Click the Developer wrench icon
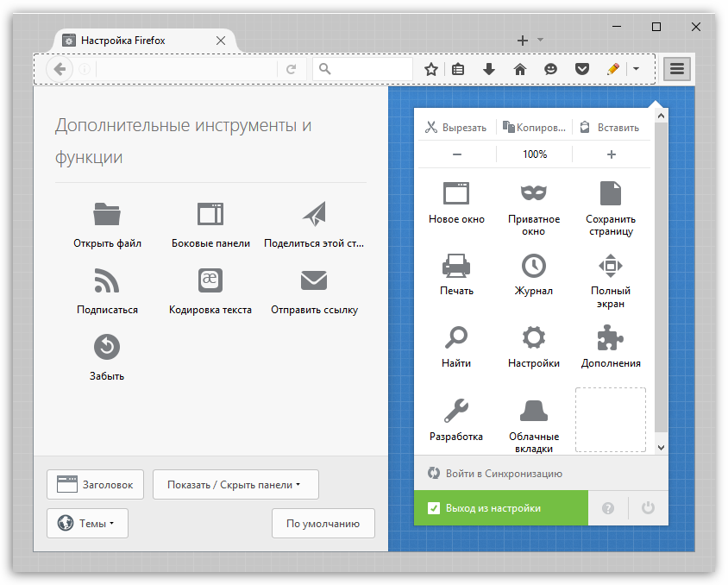Viewport: 728px width, 585px height. (456, 409)
